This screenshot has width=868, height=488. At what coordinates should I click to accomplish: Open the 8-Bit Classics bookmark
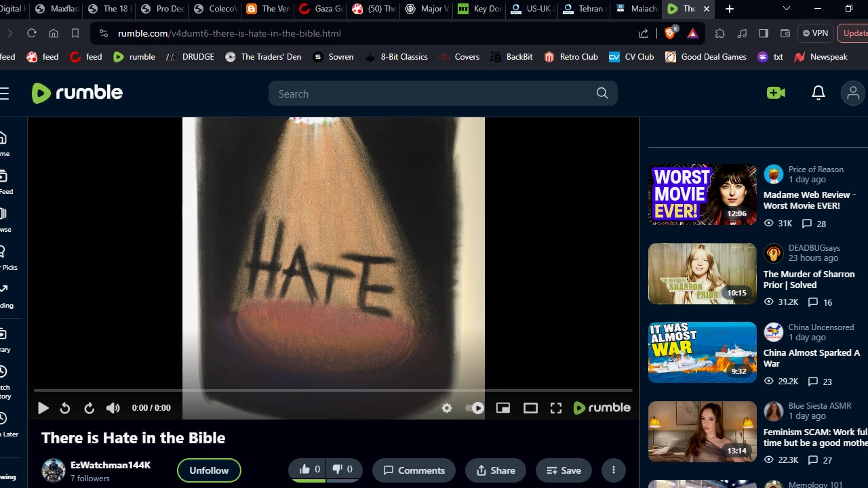(x=396, y=57)
